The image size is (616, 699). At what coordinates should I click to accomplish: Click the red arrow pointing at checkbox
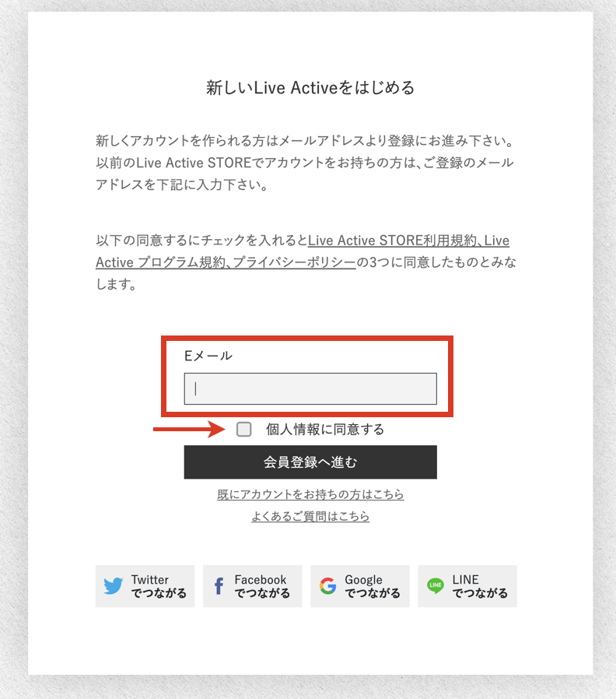pyautogui.click(x=189, y=430)
